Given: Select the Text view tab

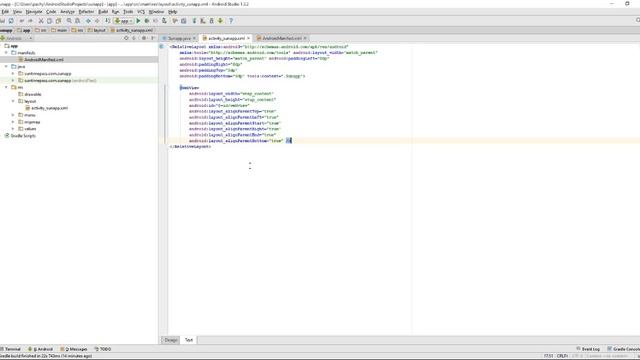Looking at the screenshot, I should point(189,340).
